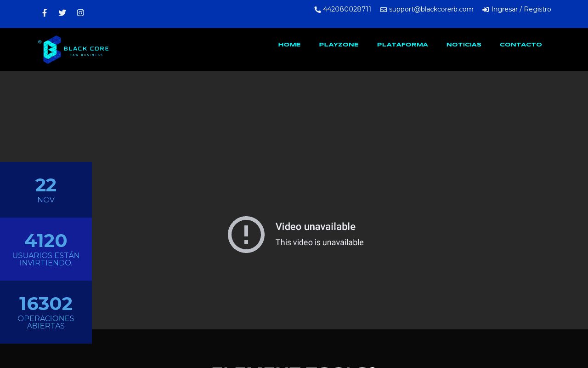
Task: Click the video unavailable exclamation icon
Action: (246, 235)
